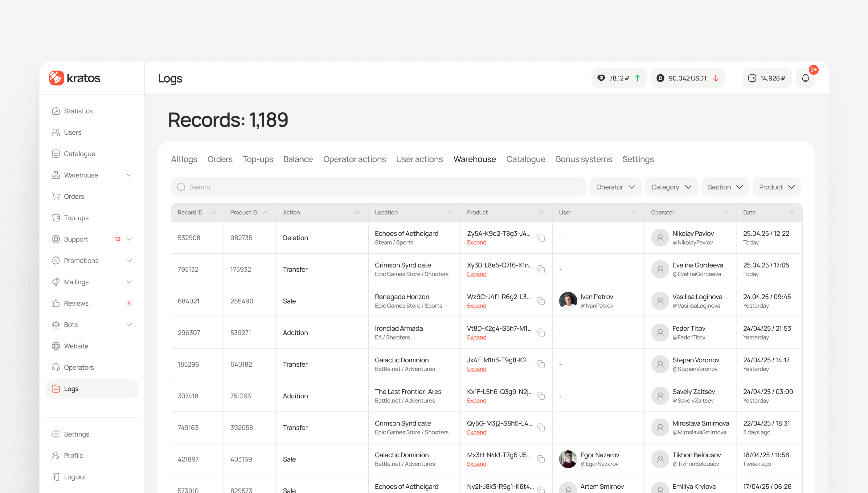Viewport: 868px width, 493px height.
Task: Switch to the Bonus systems tab
Action: [x=583, y=159]
